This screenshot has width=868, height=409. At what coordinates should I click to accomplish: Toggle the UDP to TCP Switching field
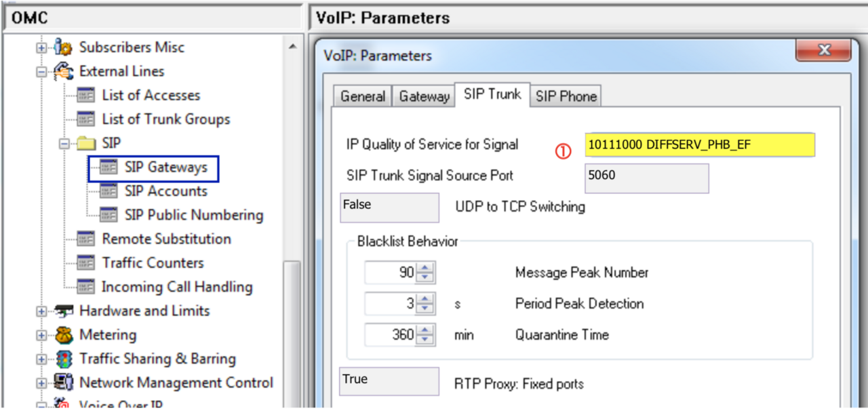click(x=389, y=207)
